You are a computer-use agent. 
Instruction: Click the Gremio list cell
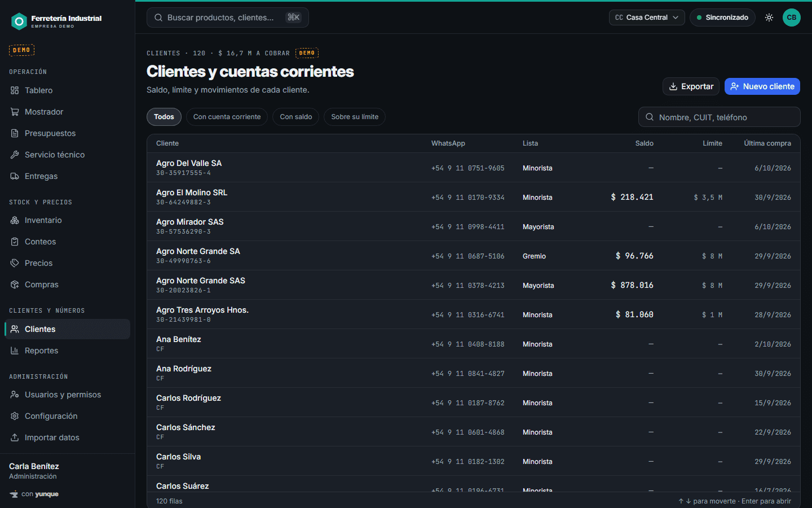tap(534, 256)
